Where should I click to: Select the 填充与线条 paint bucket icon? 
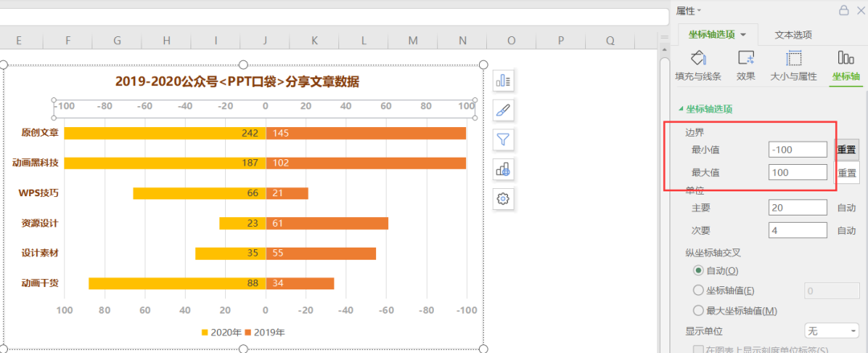(698, 58)
